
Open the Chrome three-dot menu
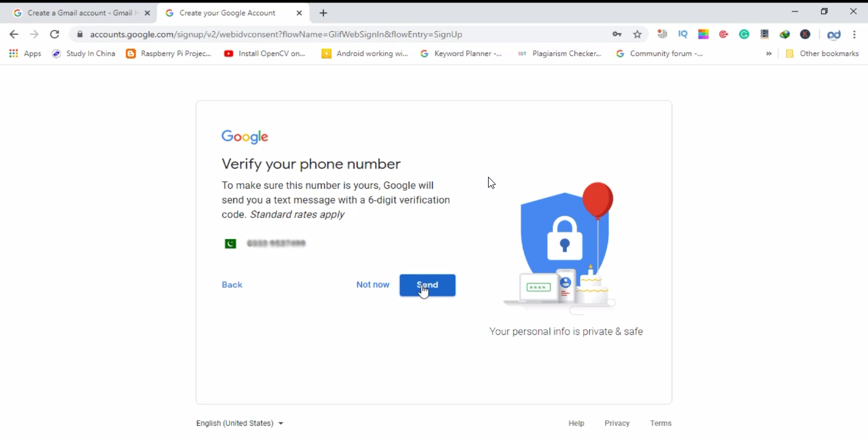coord(855,34)
